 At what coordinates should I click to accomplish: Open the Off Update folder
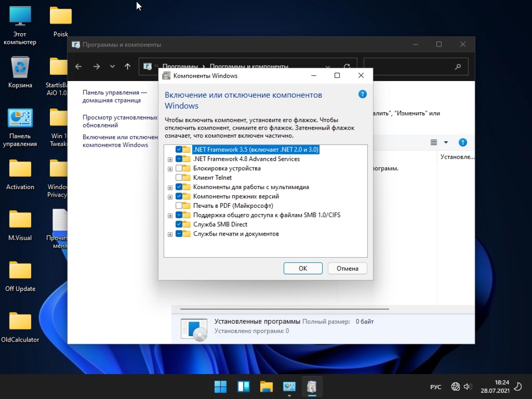20,276
